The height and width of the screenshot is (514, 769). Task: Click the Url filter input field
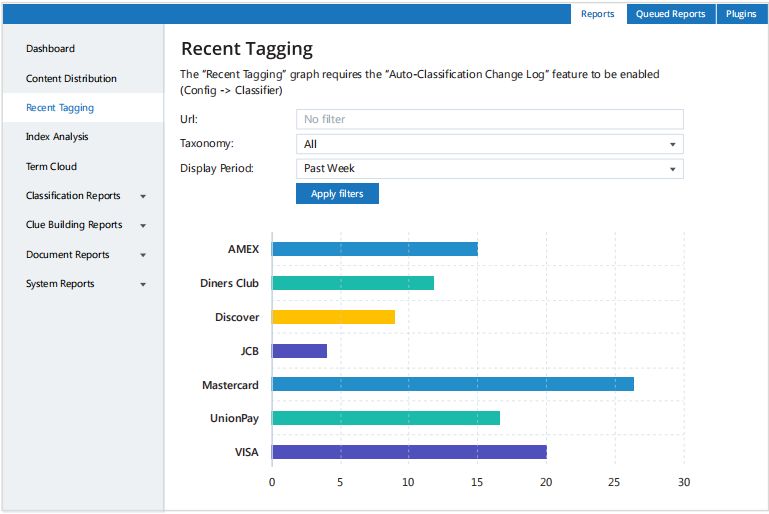(x=489, y=119)
